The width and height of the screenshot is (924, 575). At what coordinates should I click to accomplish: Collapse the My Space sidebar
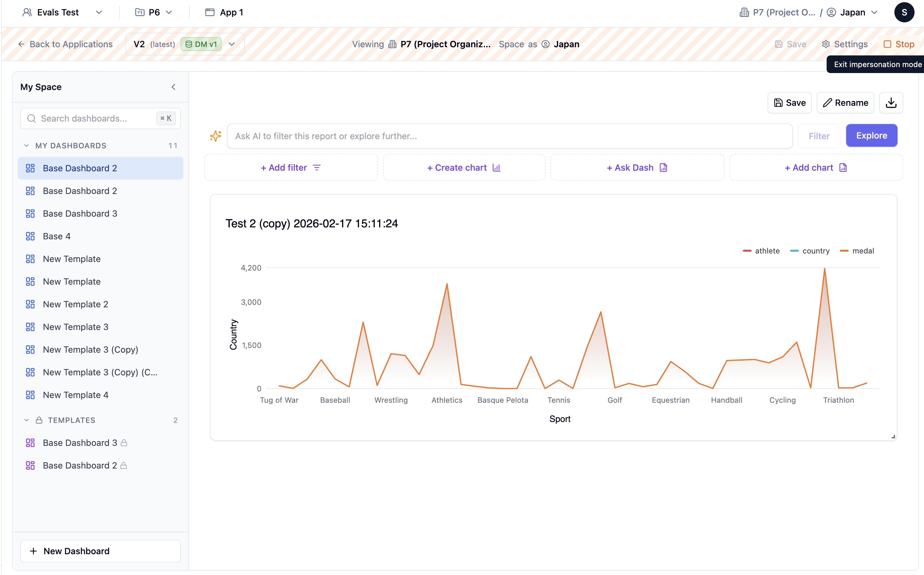173,87
